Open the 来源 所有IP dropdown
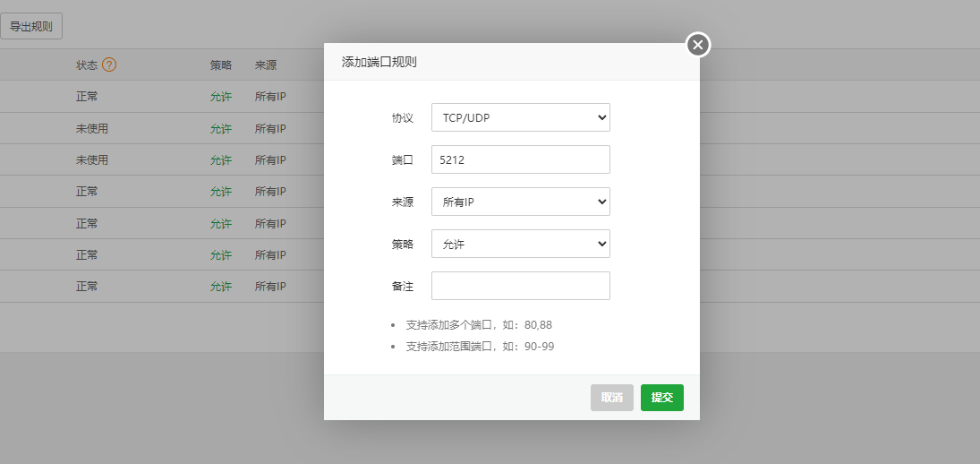980x464 pixels. click(x=521, y=202)
